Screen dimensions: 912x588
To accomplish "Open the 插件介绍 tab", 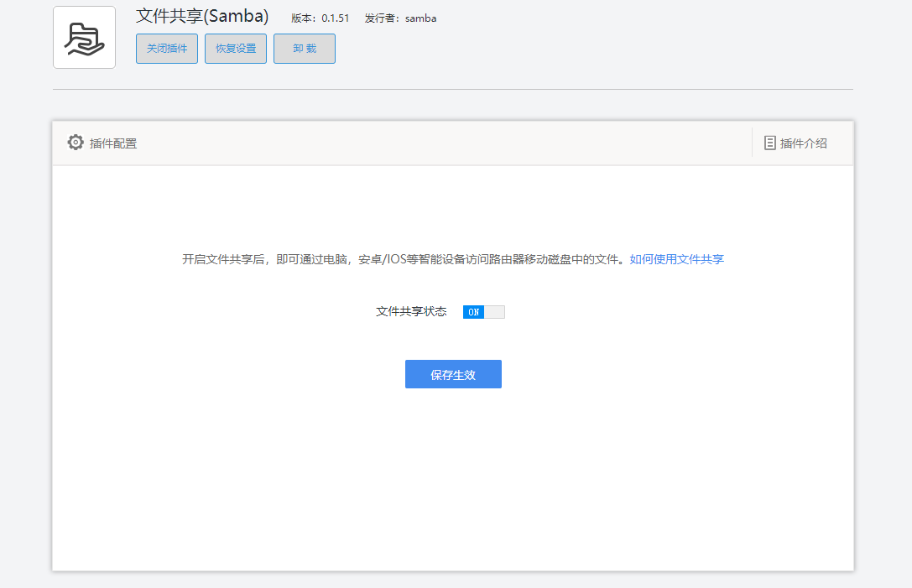I will [795, 143].
